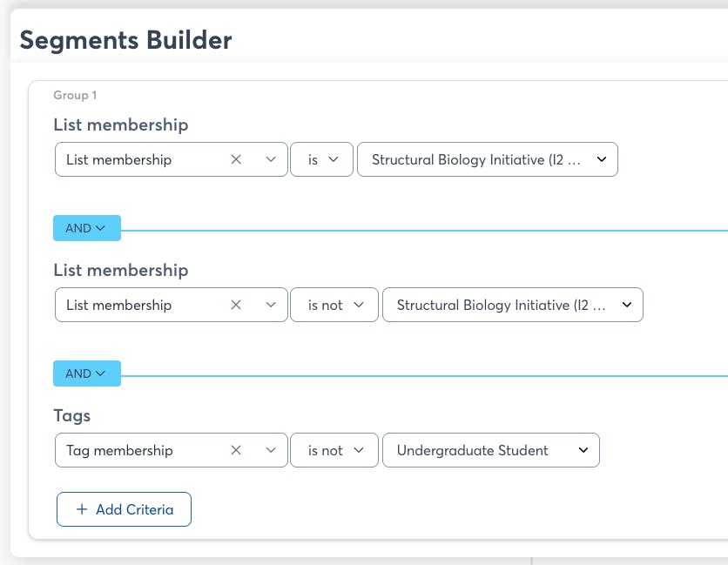The image size is (728, 565).
Task: Open first Structural Biology Initiative list selector
Action: [487, 160]
